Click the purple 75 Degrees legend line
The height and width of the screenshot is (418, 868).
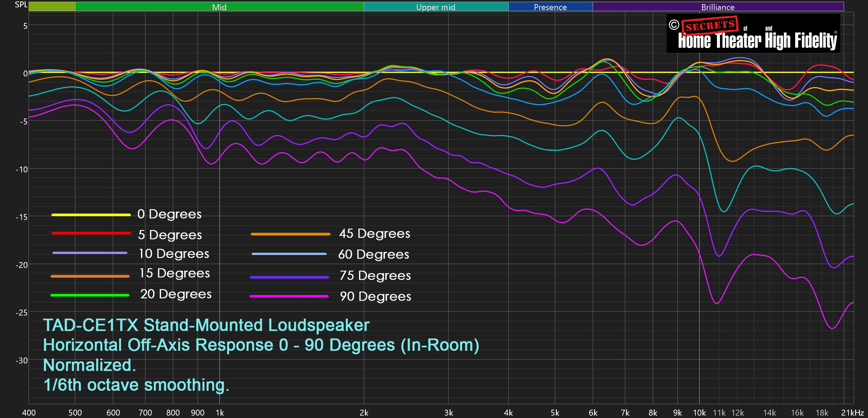[x=289, y=277]
